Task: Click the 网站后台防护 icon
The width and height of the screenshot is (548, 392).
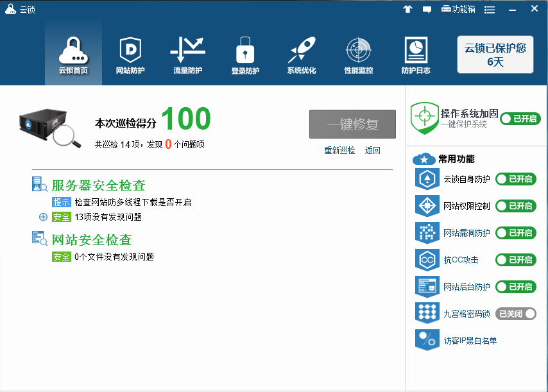Action: coord(427,287)
